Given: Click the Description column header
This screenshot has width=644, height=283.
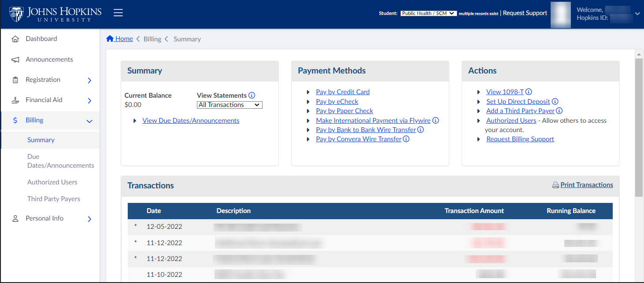Looking at the screenshot, I should tap(233, 211).
